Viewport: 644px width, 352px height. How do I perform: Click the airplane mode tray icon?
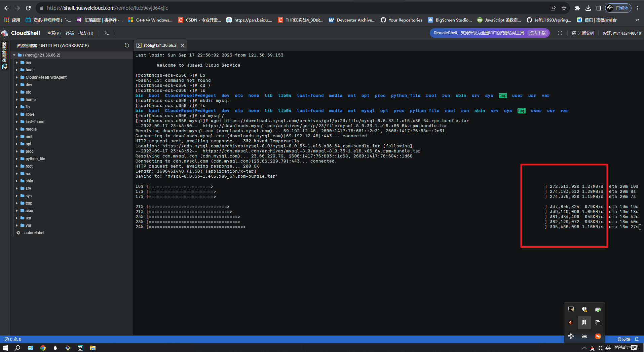(571, 336)
